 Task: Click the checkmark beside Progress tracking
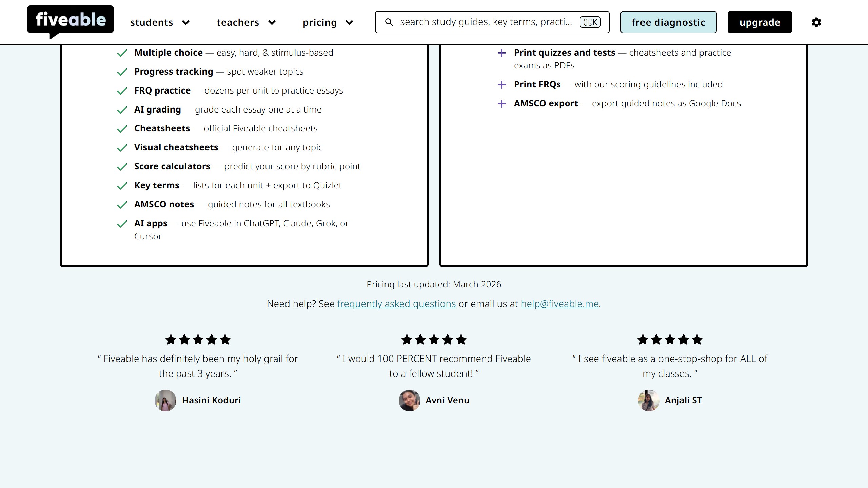(122, 72)
